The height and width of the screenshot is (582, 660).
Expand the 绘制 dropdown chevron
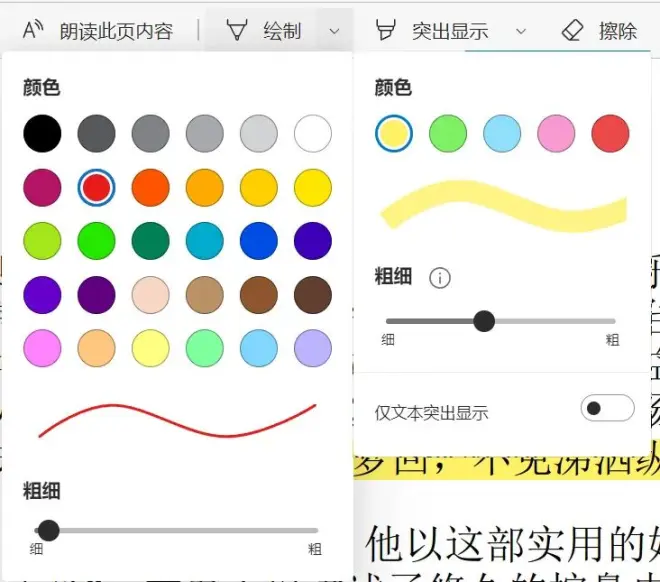click(x=334, y=31)
